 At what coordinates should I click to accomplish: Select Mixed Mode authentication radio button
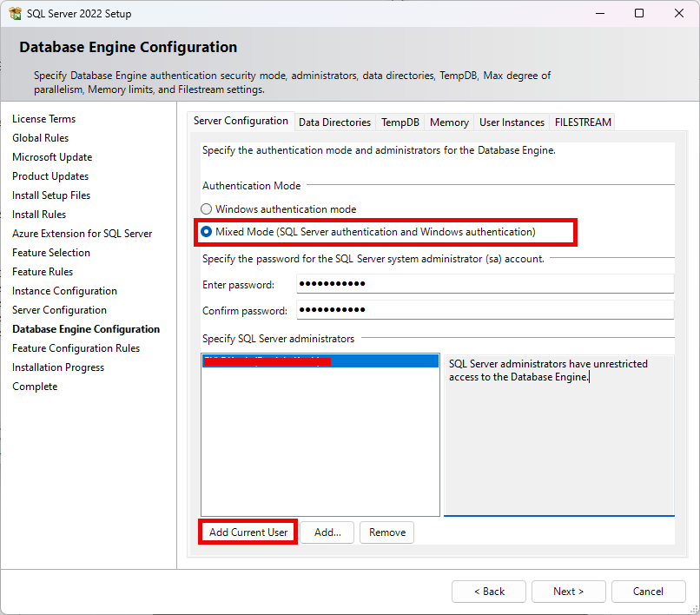click(x=206, y=232)
